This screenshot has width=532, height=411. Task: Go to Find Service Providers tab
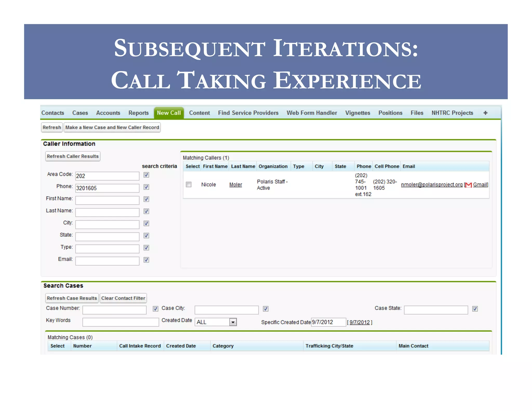[x=248, y=113]
